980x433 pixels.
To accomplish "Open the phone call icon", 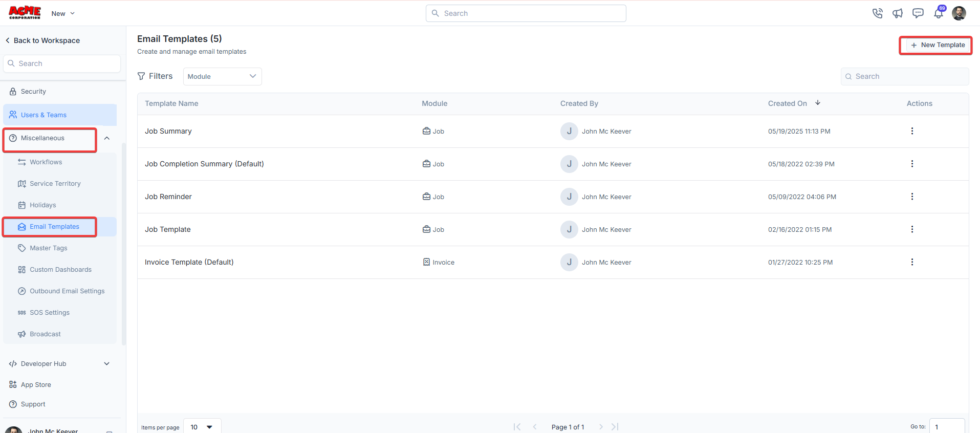I will click(877, 13).
